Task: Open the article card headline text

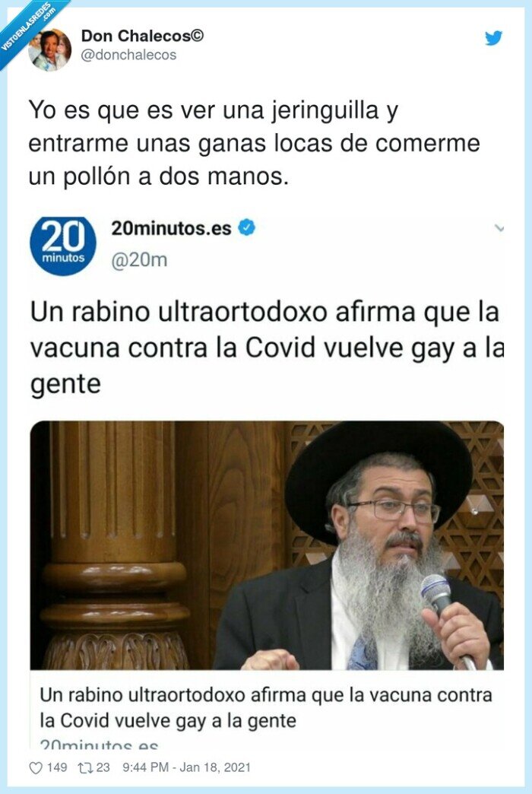Action: (x=266, y=707)
